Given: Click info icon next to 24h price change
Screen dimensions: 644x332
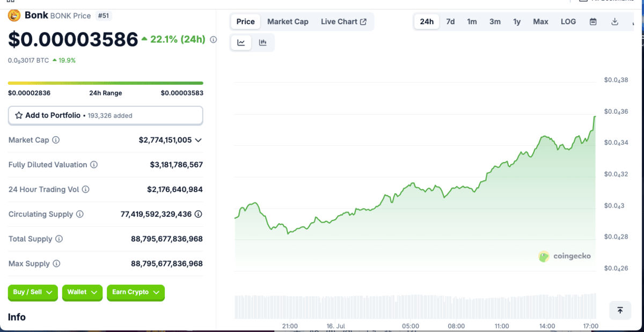Looking at the screenshot, I should click(x=213, y=40).
